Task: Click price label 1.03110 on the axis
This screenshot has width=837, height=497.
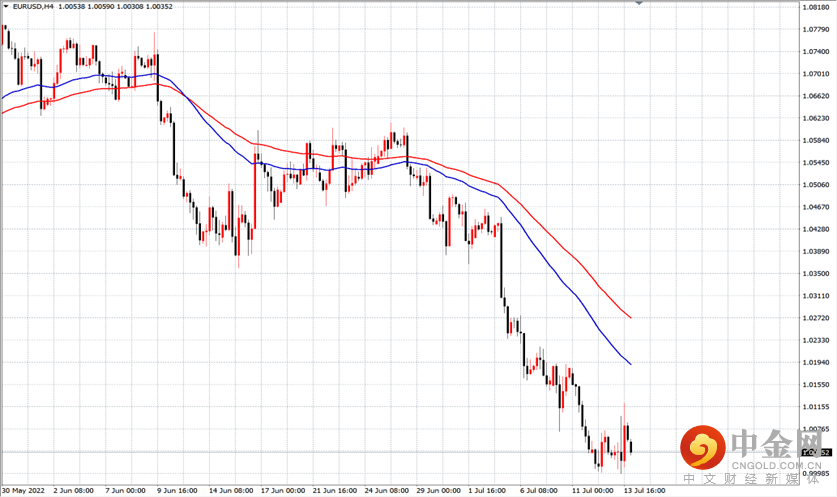Action: (x=816, y=296)
